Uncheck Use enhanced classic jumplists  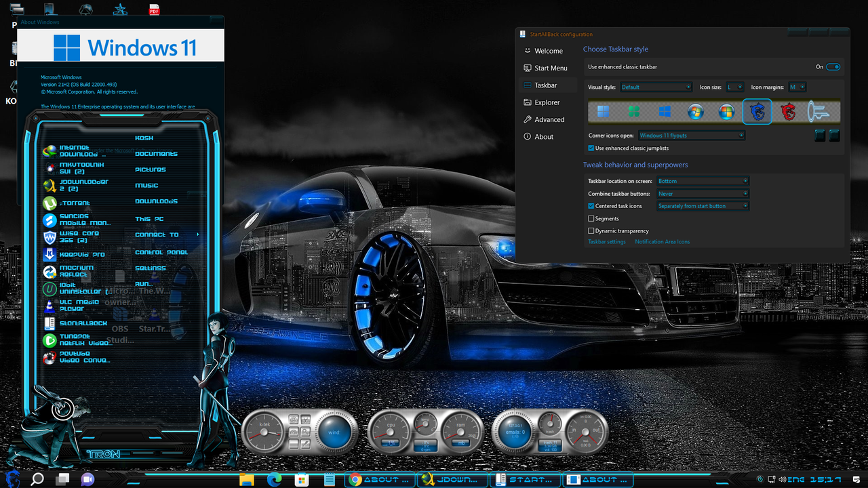591,148
